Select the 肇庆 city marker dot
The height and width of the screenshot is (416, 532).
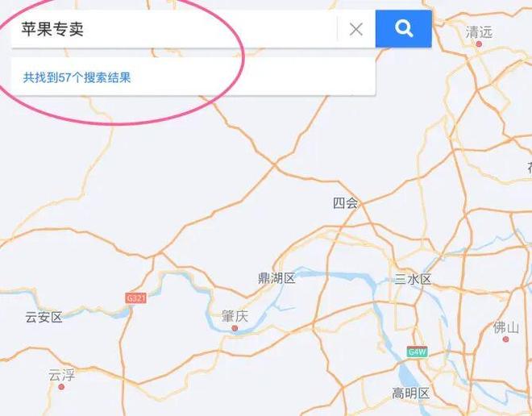pyautogui.click(x=235, y=328)
